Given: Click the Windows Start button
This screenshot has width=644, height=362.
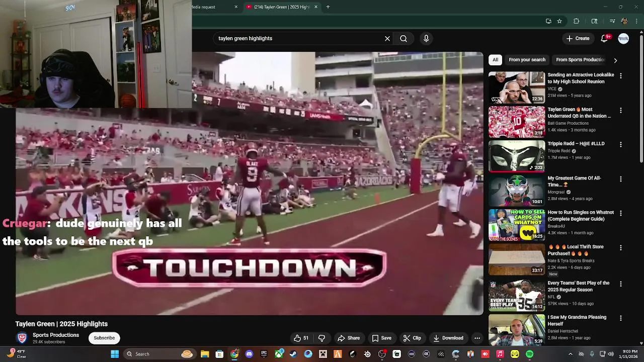Looking at the screenshot, I should point(115,354).
